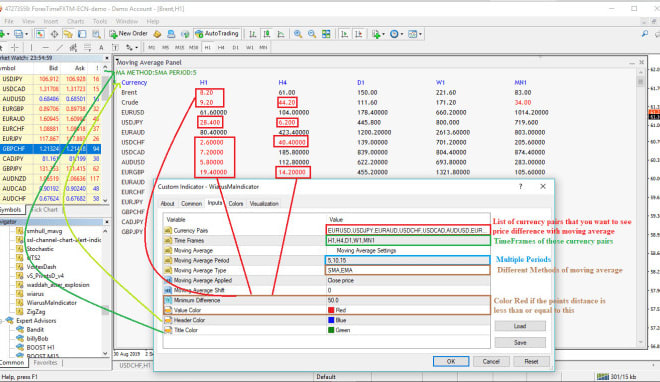
Task: Open the arrows objects dropdown
Action: (132, 48)
